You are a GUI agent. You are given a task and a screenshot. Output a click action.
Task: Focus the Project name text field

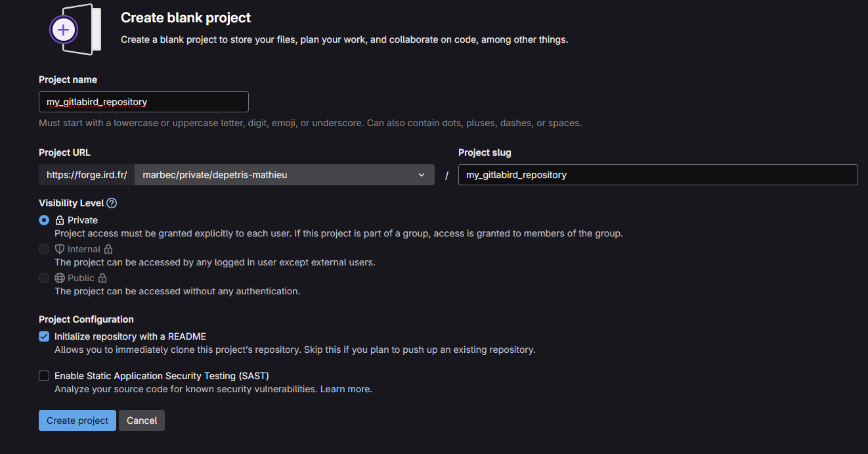point(143,102)
